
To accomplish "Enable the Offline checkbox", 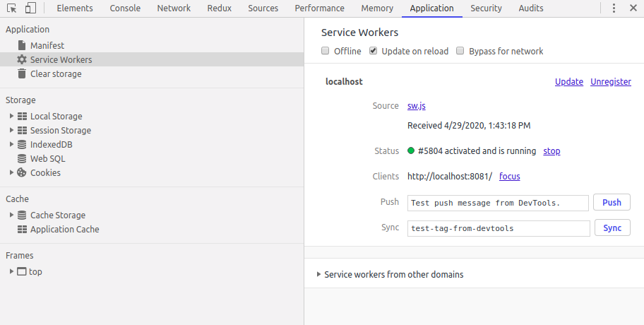I will click(x=326, y=51).
